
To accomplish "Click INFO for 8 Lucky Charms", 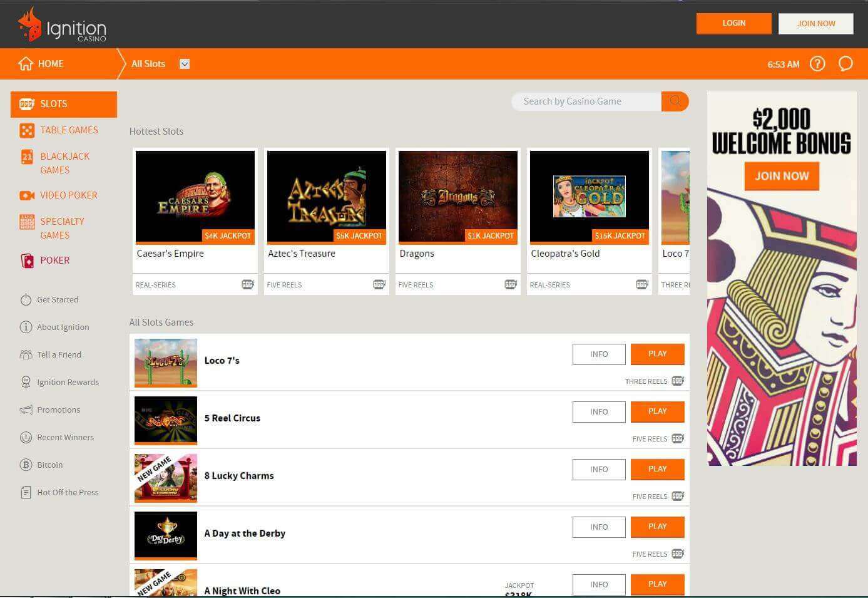I will tap(599, 470).
